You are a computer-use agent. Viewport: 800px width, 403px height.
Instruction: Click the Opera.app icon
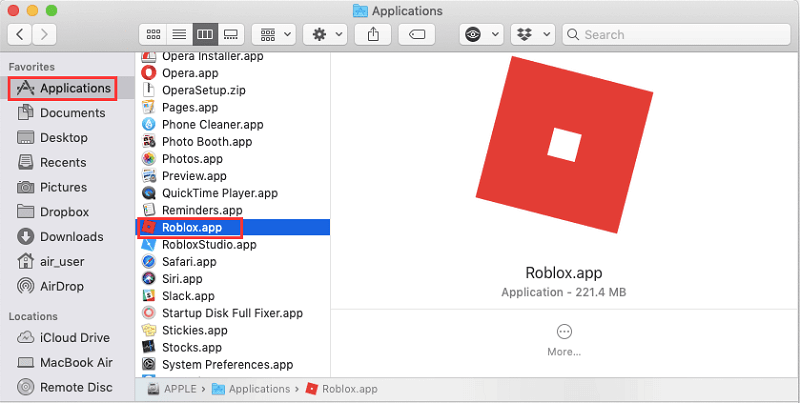pyautogui.click(x=148, y=73)
